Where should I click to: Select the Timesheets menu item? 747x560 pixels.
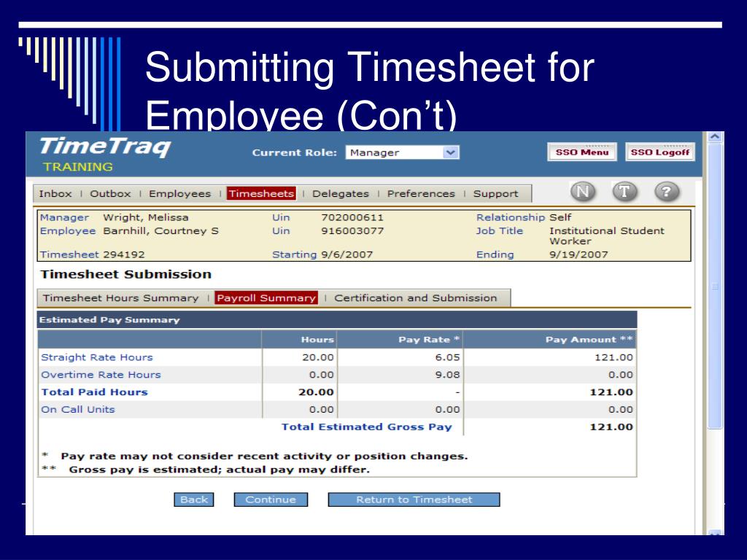pos(261,194)
